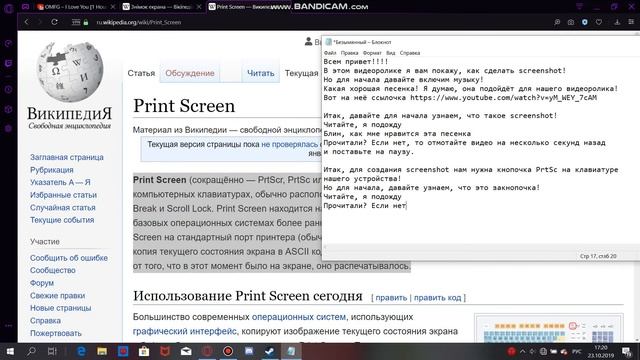Click the не проверялась link
Screen dimensions: 640x360
click(289, 144)
